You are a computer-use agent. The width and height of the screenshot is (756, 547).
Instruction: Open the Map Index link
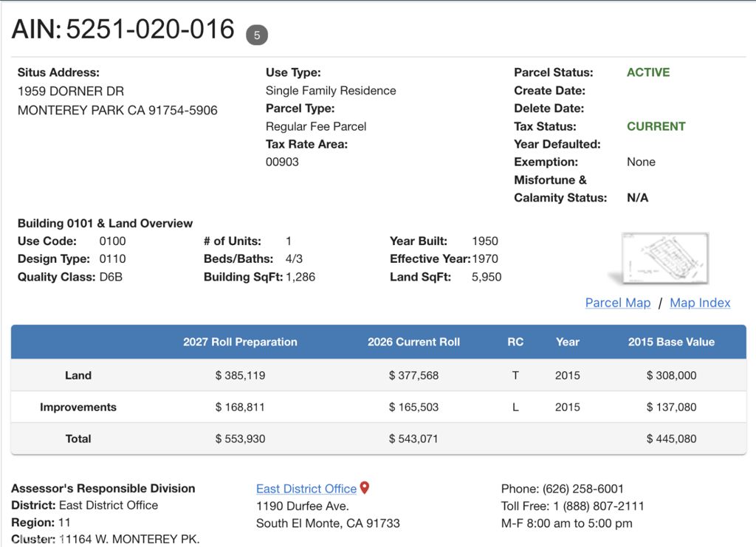tap(700, 303)
